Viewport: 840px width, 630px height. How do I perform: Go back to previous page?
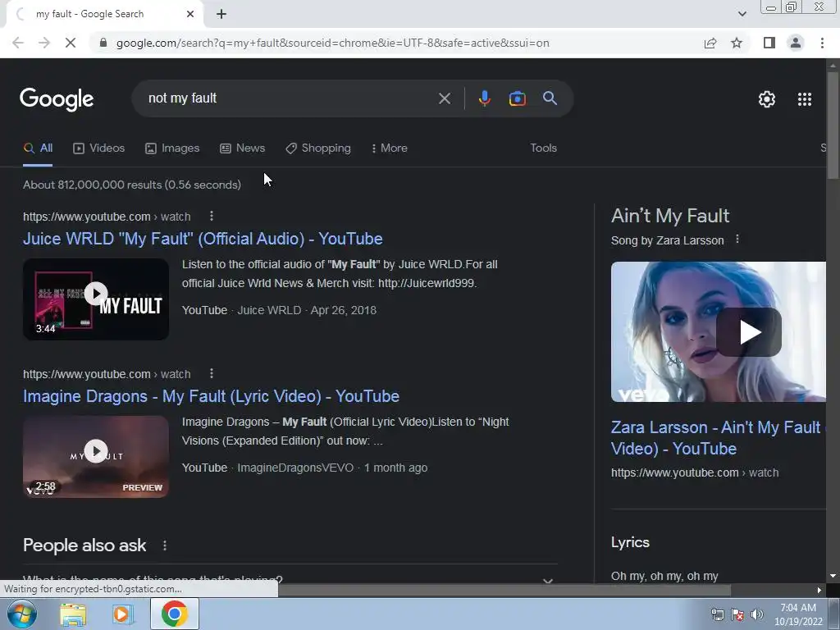click(18, 43)
